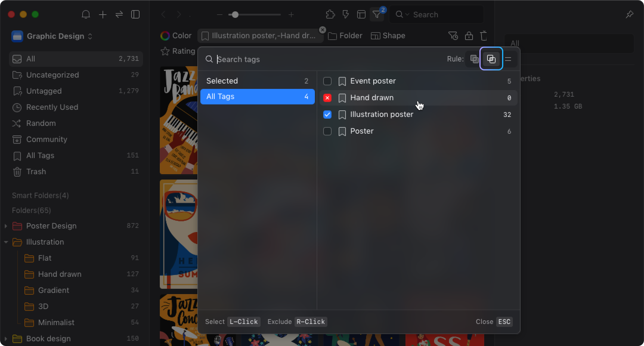Click the merge/intersect rule icon
This screenshot has height=346, width=644.
point(491,59)
